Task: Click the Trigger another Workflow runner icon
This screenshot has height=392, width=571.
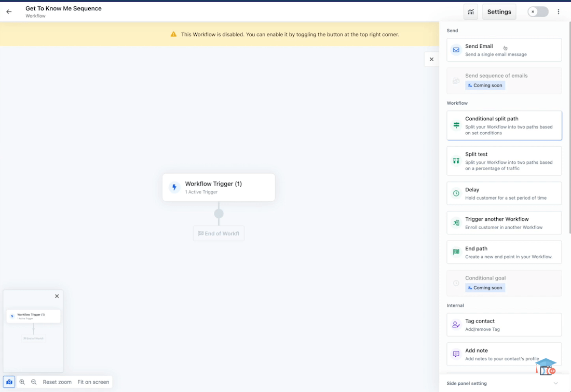Action: tap(456, 223)
